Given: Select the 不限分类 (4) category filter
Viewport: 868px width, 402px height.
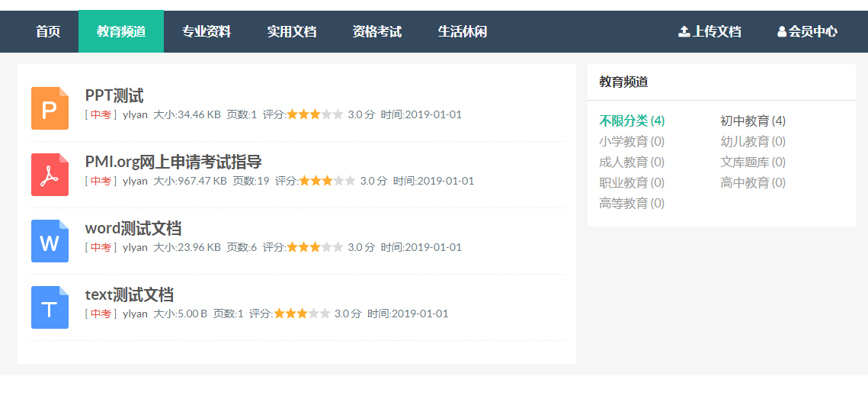Looking at the screenshot, I should 632,121.
